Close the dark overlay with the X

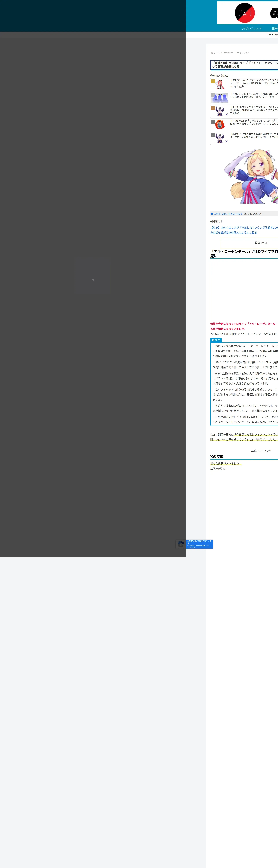pos(93,280)
